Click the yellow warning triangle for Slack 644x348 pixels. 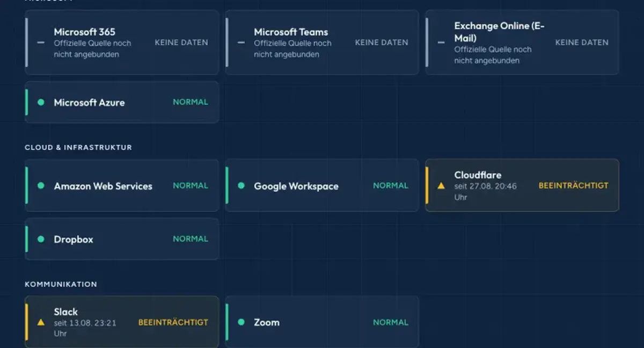(41, 322)
